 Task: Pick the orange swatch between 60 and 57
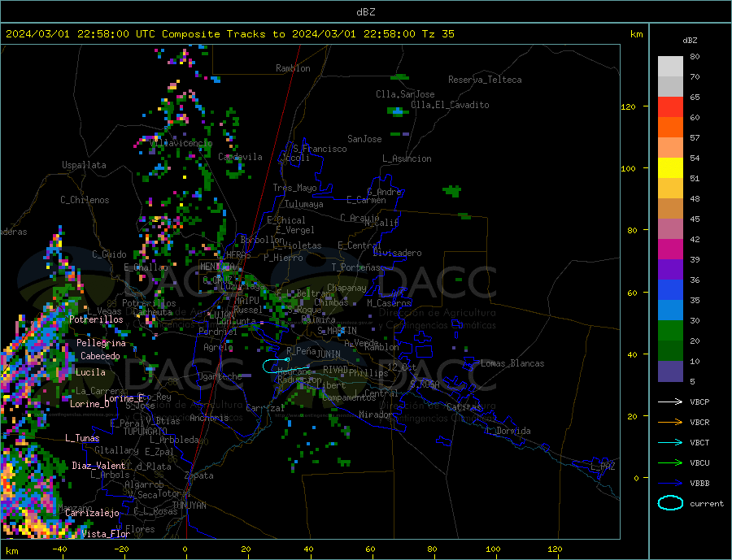pyautogui.click(x=670, y=128)
